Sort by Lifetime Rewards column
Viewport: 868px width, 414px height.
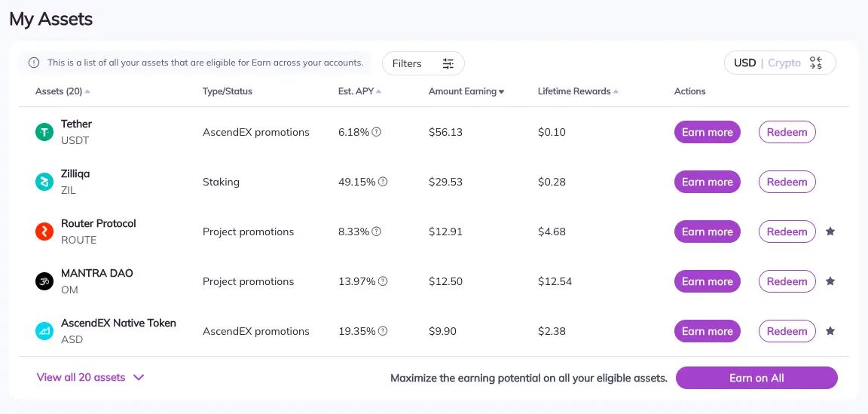point(578,91)
